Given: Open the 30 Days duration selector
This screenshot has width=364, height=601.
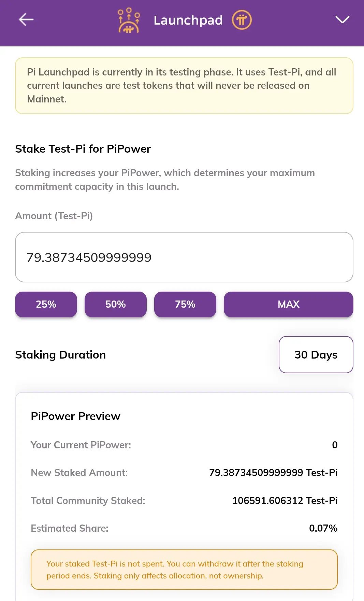Looking at the screenshot, I should (x=316, y=355).
